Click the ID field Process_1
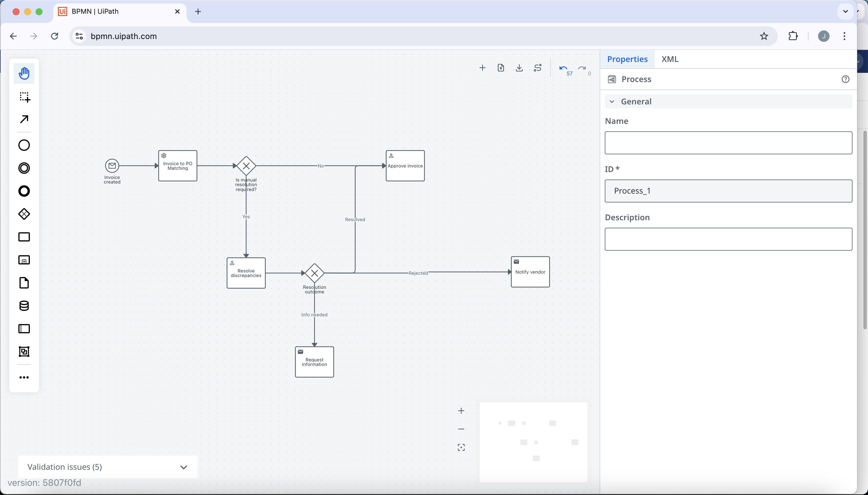The width and height of the screenshot is (868, 495). click(x=728, y=191)
